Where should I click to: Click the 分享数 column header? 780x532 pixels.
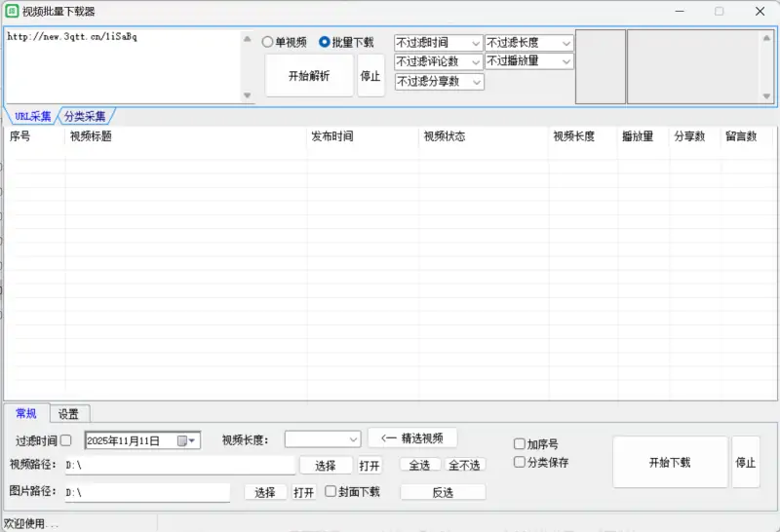click(x=695, y=136)
